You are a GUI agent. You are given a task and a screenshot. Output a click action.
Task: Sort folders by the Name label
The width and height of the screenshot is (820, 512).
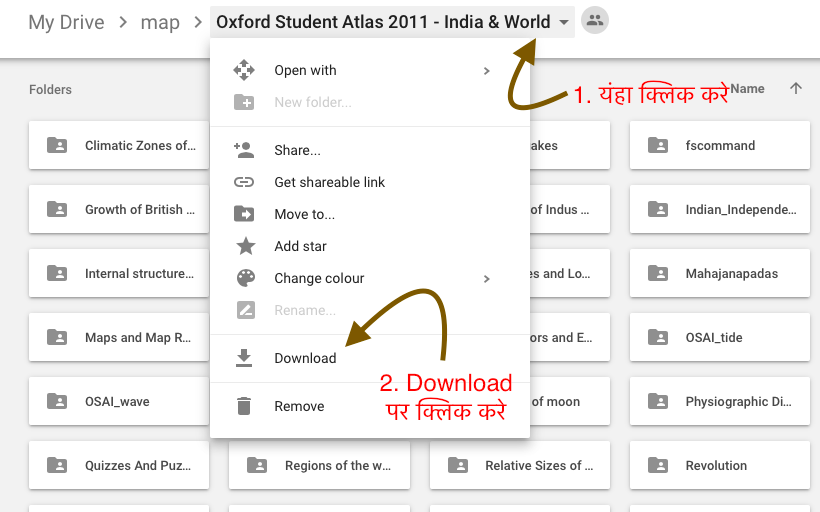click(747, 88)
